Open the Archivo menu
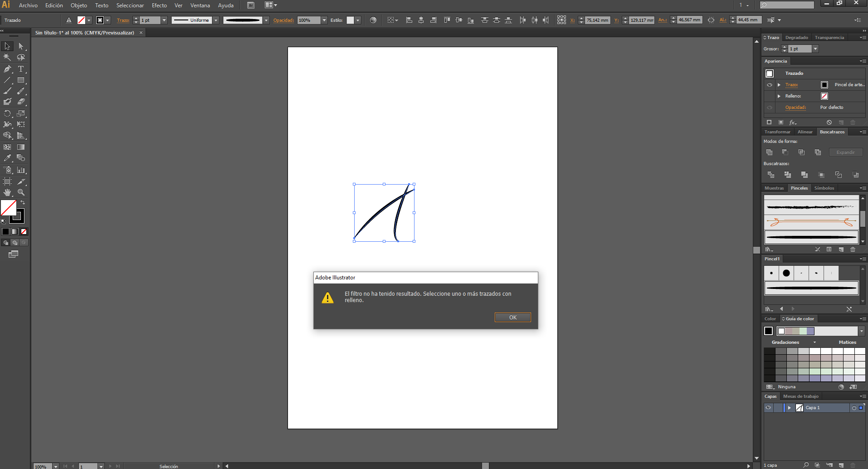Viewport: 868px width, 469px height. click(28, 5)
